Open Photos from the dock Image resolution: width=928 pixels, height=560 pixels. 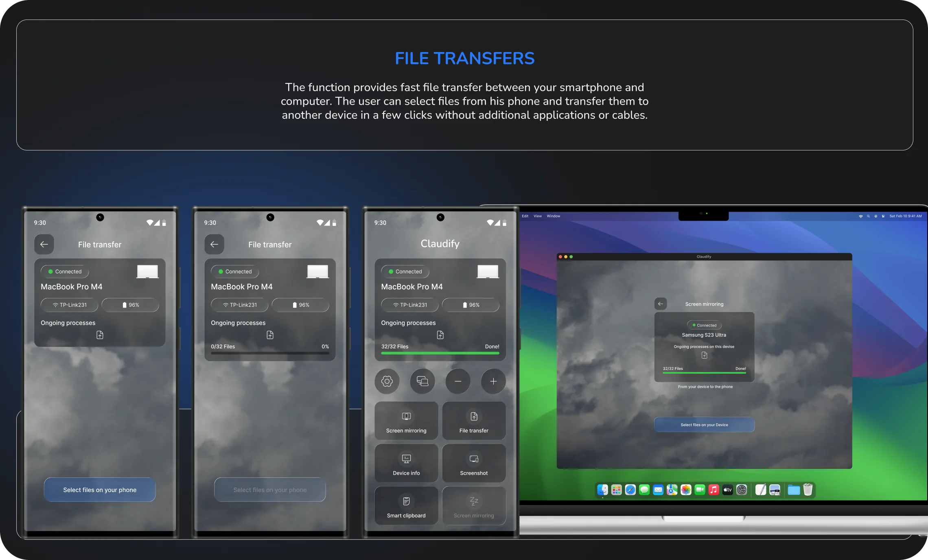[686, 490]
